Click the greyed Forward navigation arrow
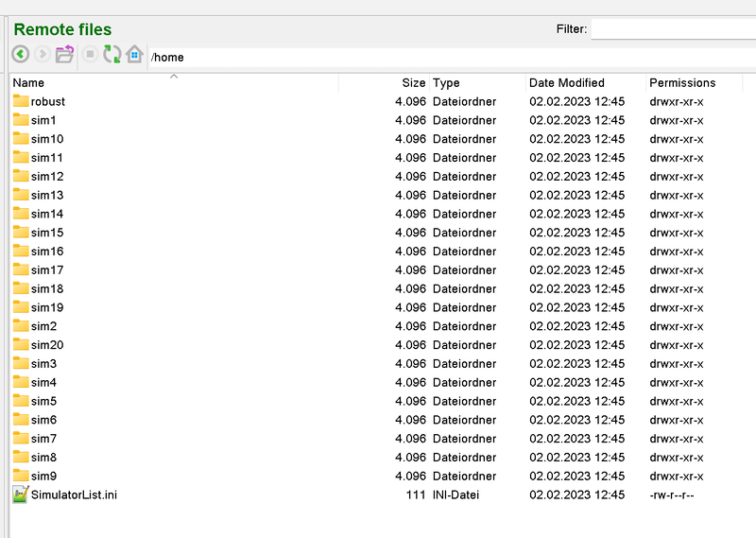 point(42,55)
